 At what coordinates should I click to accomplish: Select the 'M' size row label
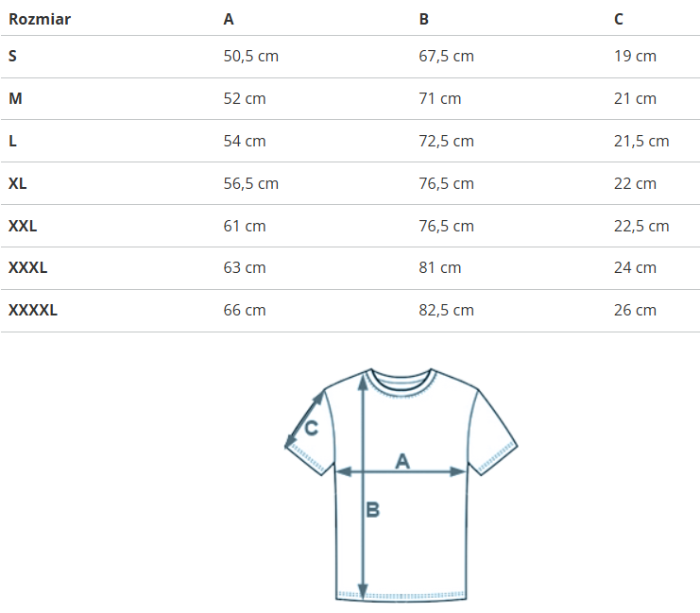pyautogui.click(x=15, y=98)
